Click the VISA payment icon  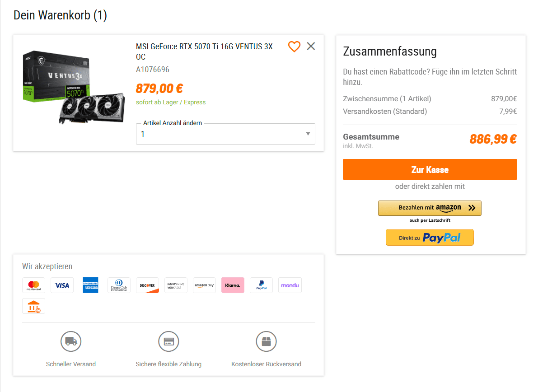tap(62, 285)
